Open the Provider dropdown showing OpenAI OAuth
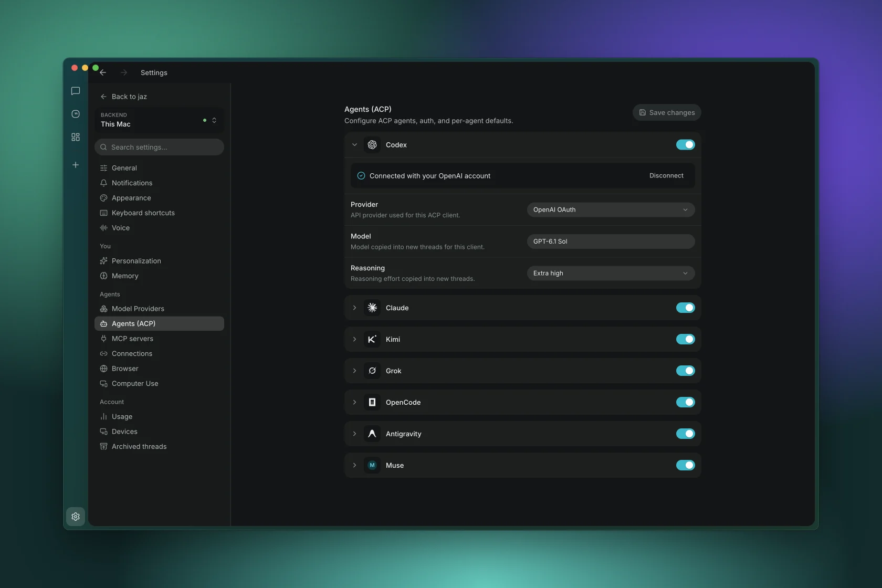Screen dimensions: 882x588 point(611,210)
